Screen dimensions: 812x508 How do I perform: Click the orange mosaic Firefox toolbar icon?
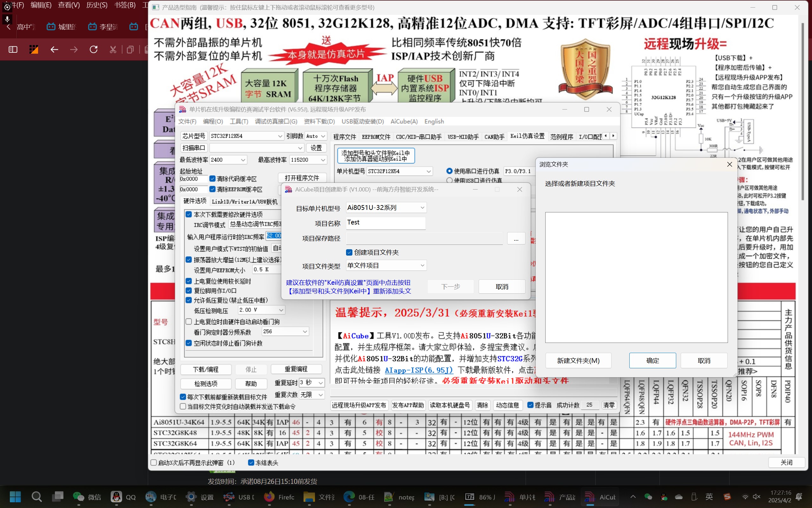[x=34, y=50]
